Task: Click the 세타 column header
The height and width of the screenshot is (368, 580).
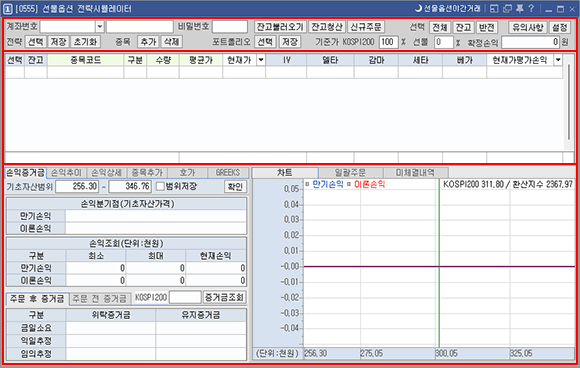Action: pyautogui.click(x=421, y=60)
